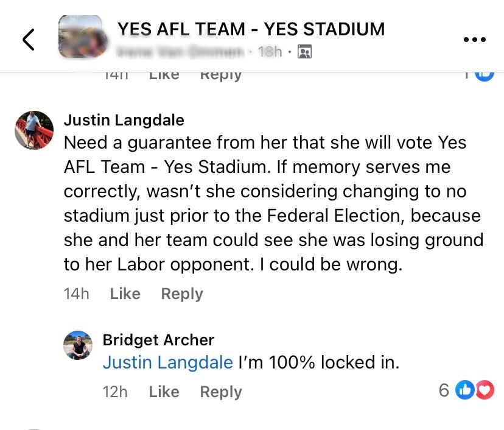Like Justin Langdale's comment
This screenshot has width=504, height=430.
pyautogui.click(x=125, y=294)
